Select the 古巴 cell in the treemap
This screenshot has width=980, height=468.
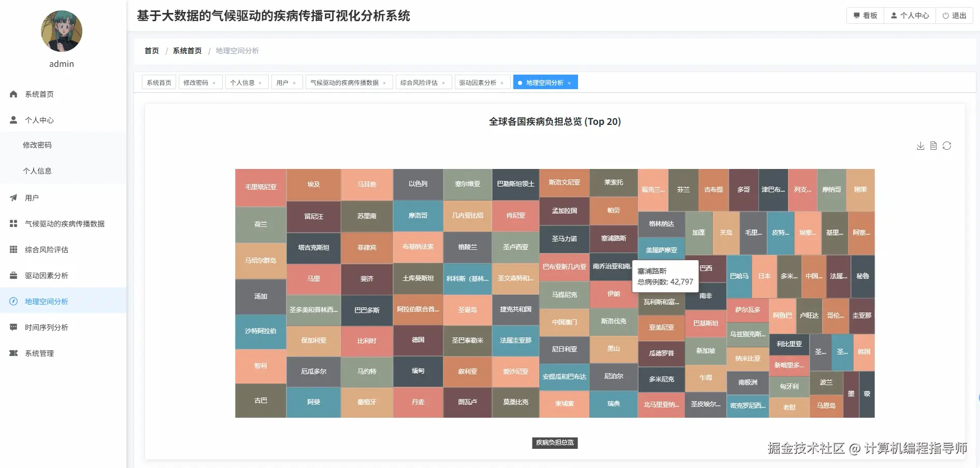pyautogui.click(x=261, y=401)
